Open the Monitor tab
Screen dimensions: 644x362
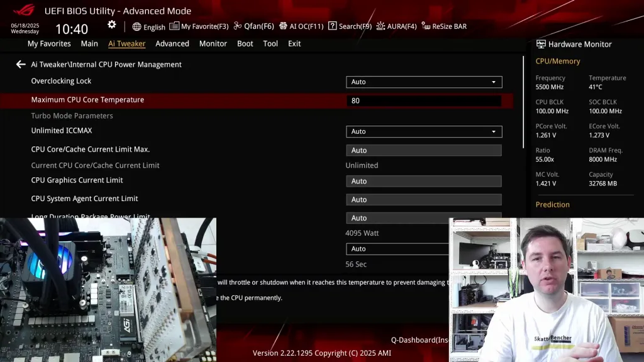coord(213,44)
